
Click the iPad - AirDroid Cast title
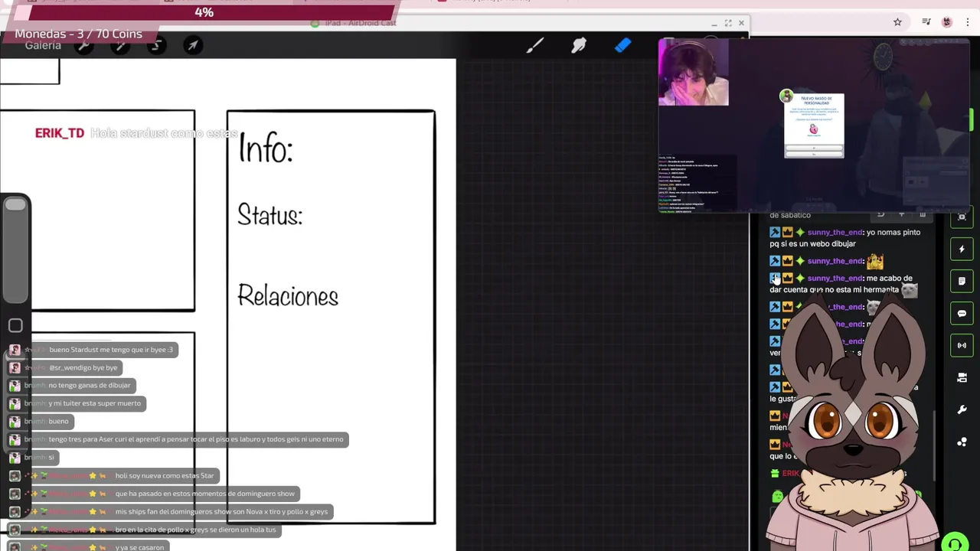(360, 23)
